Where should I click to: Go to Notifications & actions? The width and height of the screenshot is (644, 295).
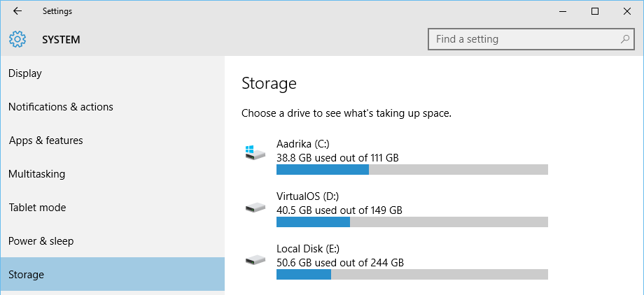[x=113, y=107]
